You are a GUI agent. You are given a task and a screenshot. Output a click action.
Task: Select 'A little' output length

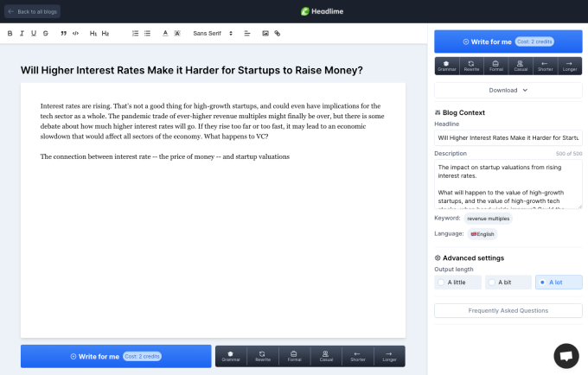point(457,282)
